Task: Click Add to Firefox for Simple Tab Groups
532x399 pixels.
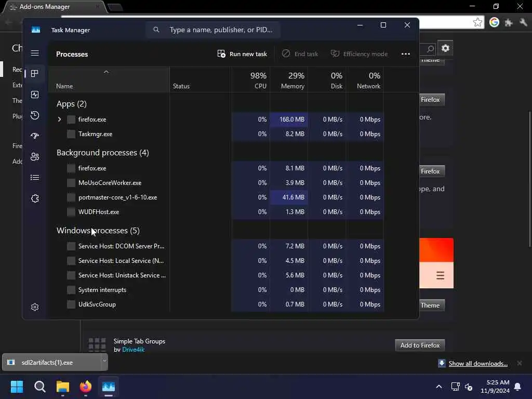Action: [x=420, y=345]
